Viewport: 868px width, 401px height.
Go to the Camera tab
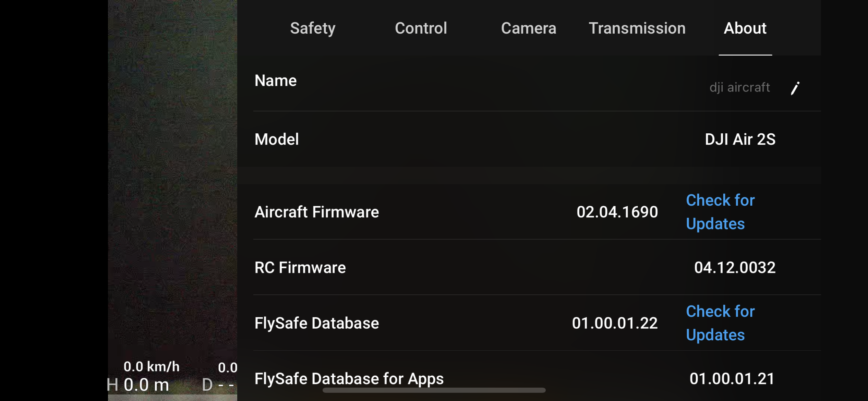click(528, 28)
